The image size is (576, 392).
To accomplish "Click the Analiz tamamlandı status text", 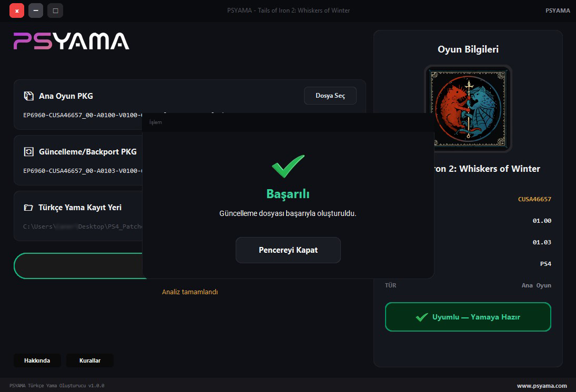I will pyautogui.click(x=190, y=292).
